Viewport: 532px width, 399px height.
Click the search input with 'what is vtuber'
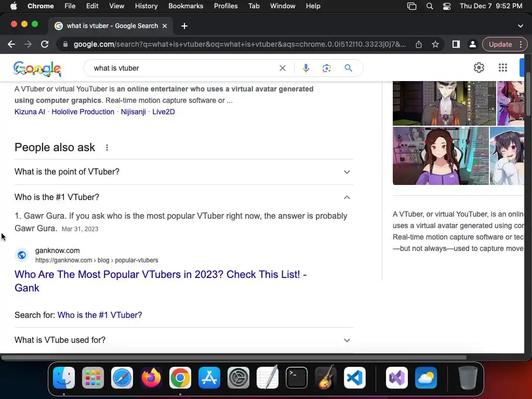[183, 68]
